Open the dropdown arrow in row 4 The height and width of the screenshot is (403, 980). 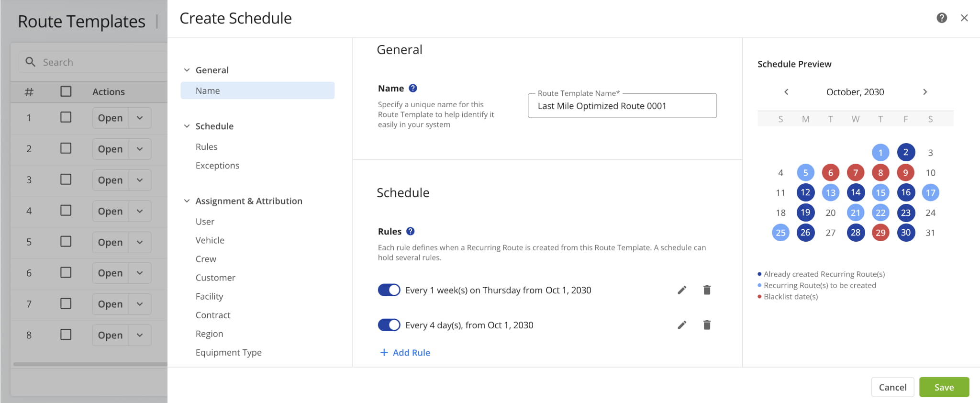tap(140, 211)
